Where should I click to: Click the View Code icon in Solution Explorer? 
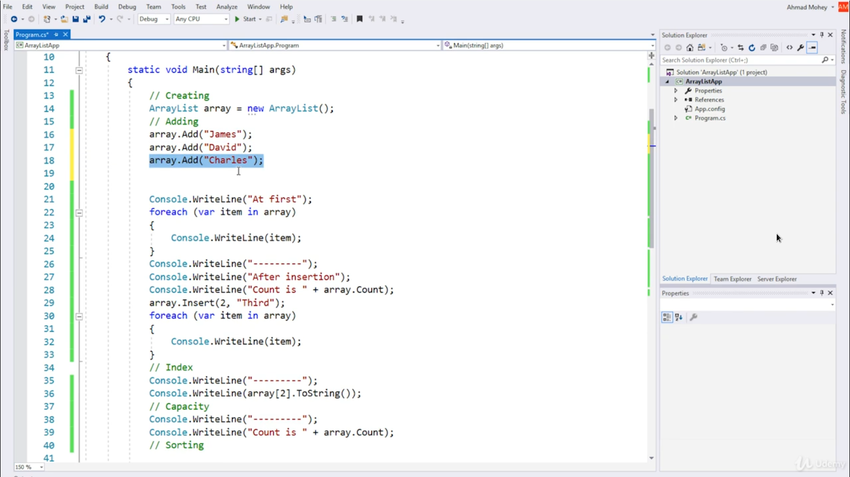pos(789,48)
